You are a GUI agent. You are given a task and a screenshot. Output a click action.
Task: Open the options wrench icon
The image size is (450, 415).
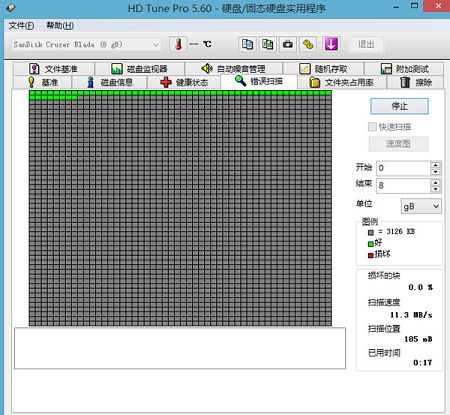(308, 44)
